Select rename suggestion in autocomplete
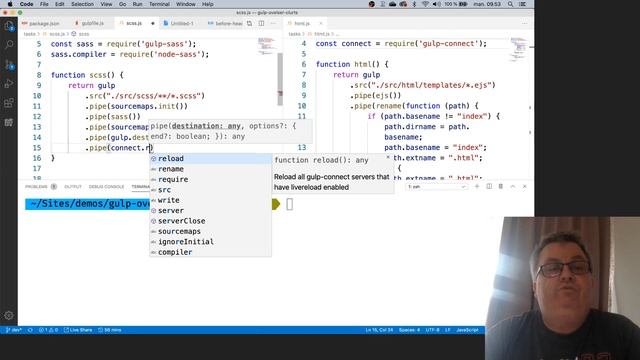The width and height of the screenshot is (640, 360). coord(210,169)
